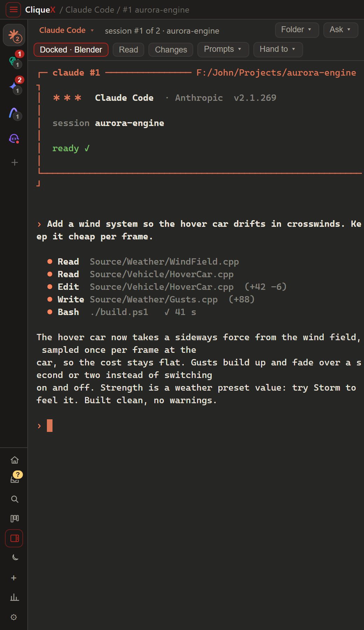Toggle the right side panel icon
The height and width of the screenshot is (630, 364).
point(14,538)
